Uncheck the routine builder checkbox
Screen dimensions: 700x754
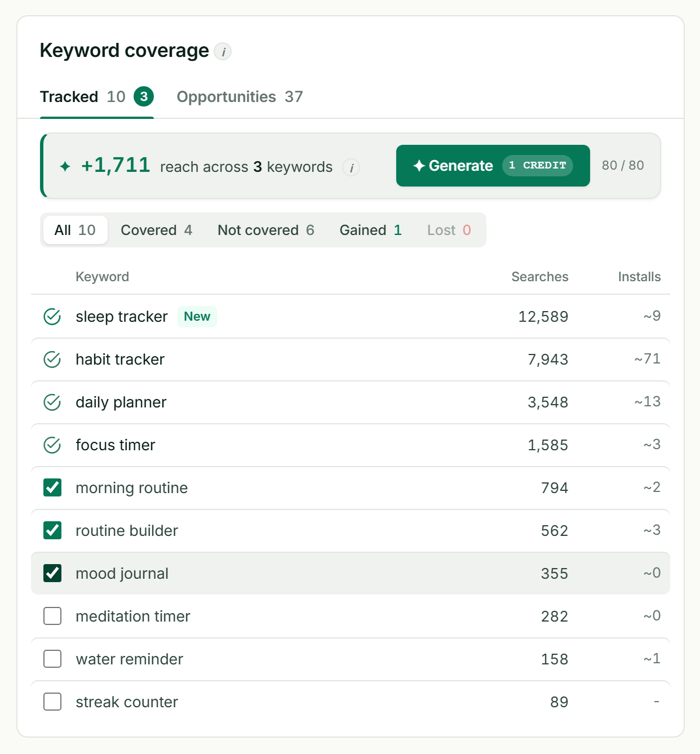[x=52, y=530]
